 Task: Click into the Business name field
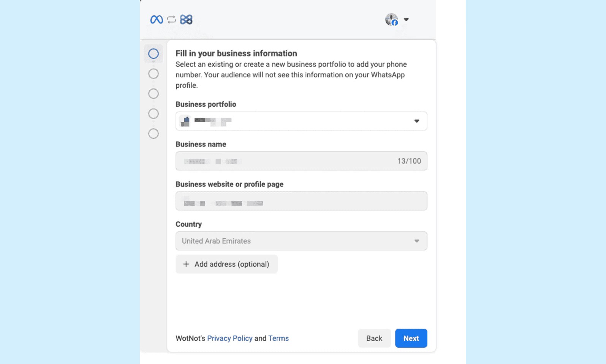click(301, 161)
